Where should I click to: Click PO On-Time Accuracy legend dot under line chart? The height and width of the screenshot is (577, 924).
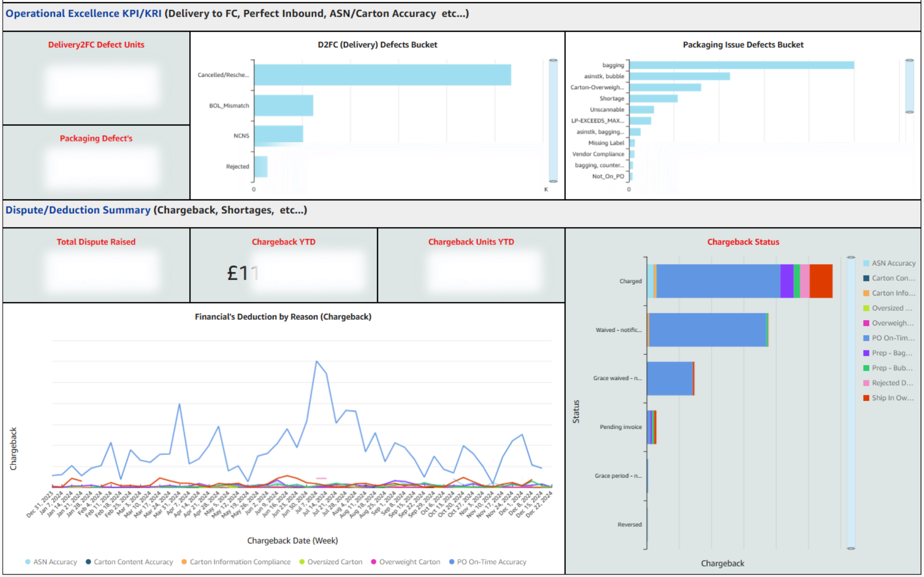[x=452, y=562]
